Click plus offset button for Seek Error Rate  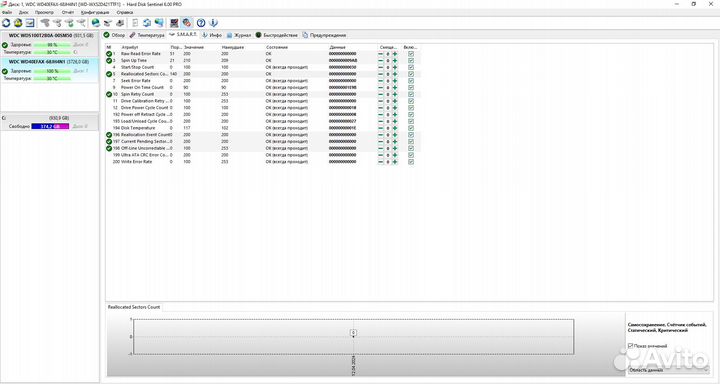[395, 81]
